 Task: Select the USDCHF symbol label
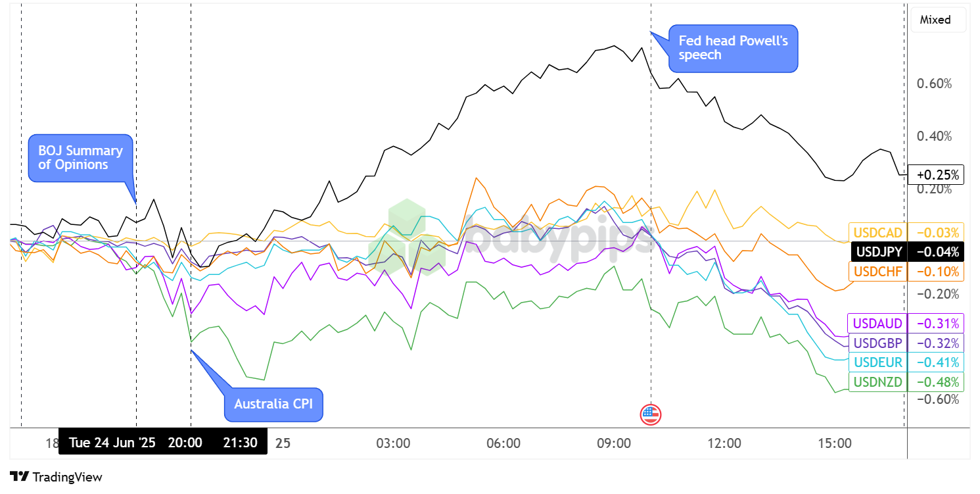tap(877, 271)
